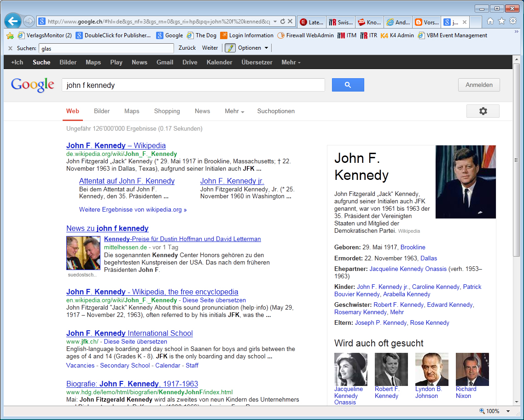Expand Mehr in the black Google bar
The image size is (524, 420).
tap(291, 63)
